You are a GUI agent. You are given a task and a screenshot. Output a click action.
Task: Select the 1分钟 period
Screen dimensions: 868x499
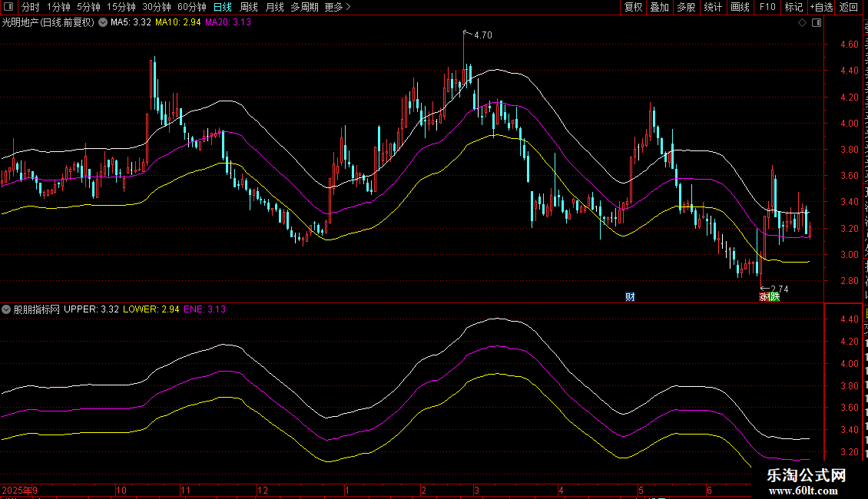click(58, 7)
